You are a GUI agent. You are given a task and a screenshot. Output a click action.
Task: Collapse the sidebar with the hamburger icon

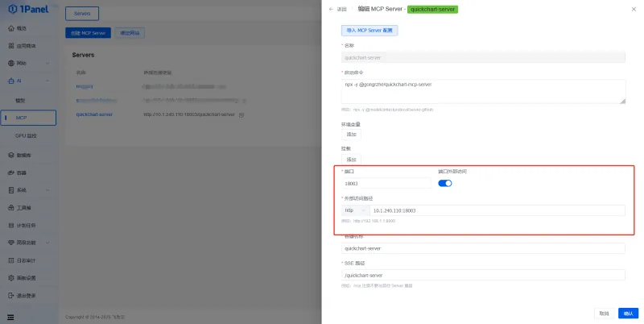coord(10,317)
